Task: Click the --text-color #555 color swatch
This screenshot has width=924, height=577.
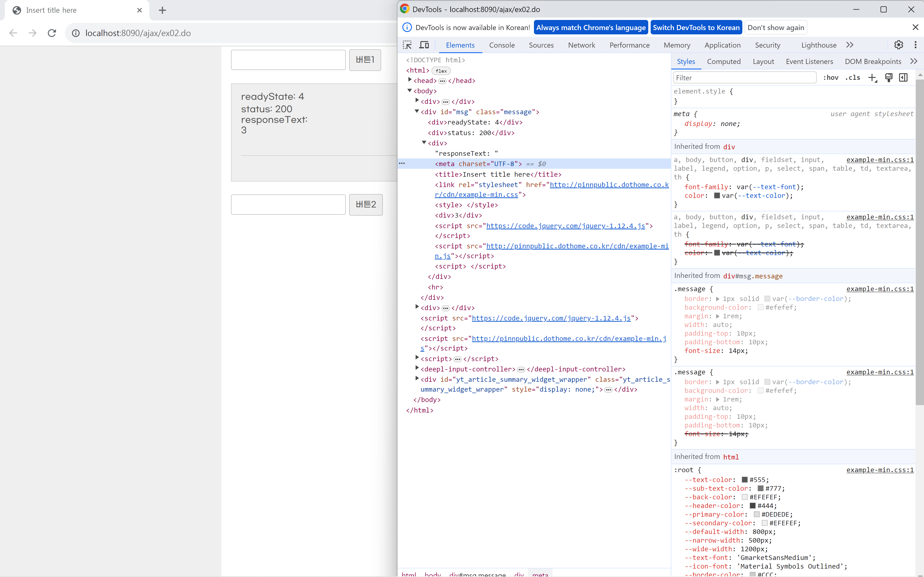Action: coord(744,480)
